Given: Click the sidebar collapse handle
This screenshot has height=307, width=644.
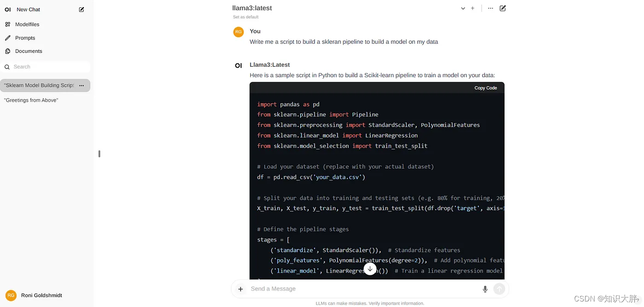Looking at the screenshot, I should [99, 154].
